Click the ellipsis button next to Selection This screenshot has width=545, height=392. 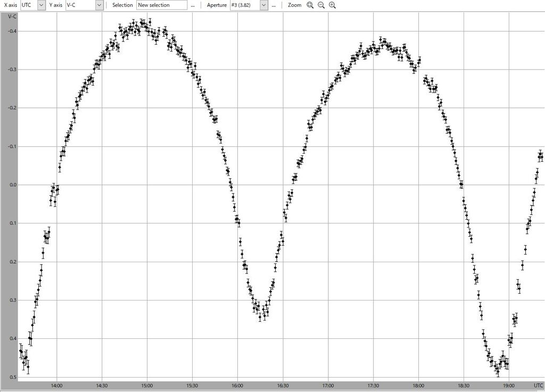pyautogui.click(x=193, y=5)
